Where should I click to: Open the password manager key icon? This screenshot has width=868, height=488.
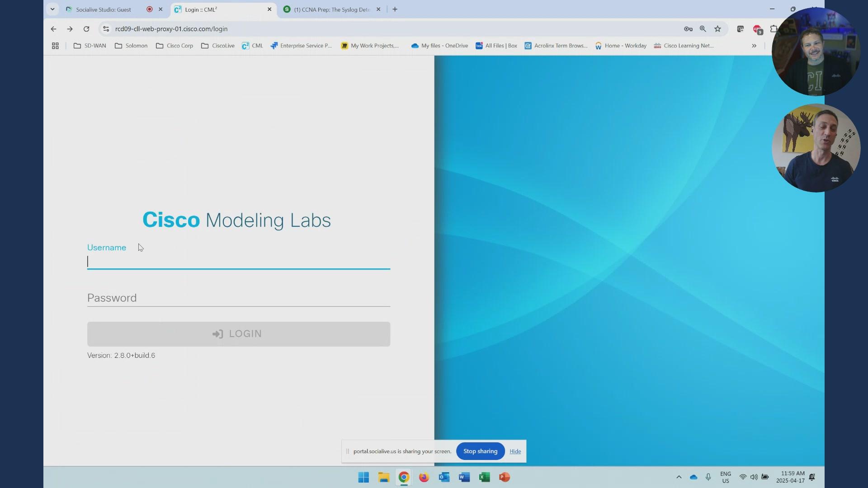click(x=688, y=29)
